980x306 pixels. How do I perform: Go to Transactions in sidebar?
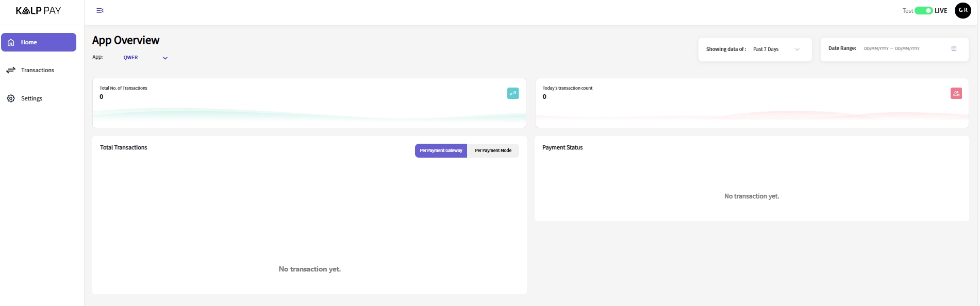[38, 70]
